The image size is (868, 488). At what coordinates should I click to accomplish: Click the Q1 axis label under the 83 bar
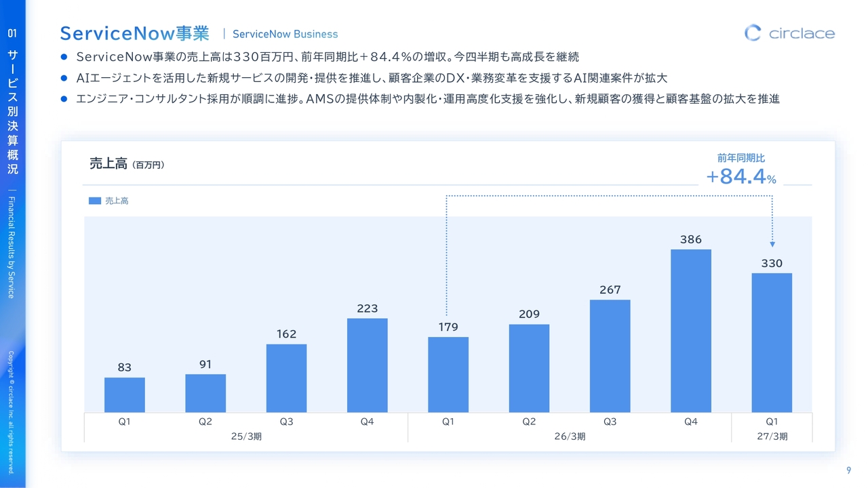[x=124, y=422]
